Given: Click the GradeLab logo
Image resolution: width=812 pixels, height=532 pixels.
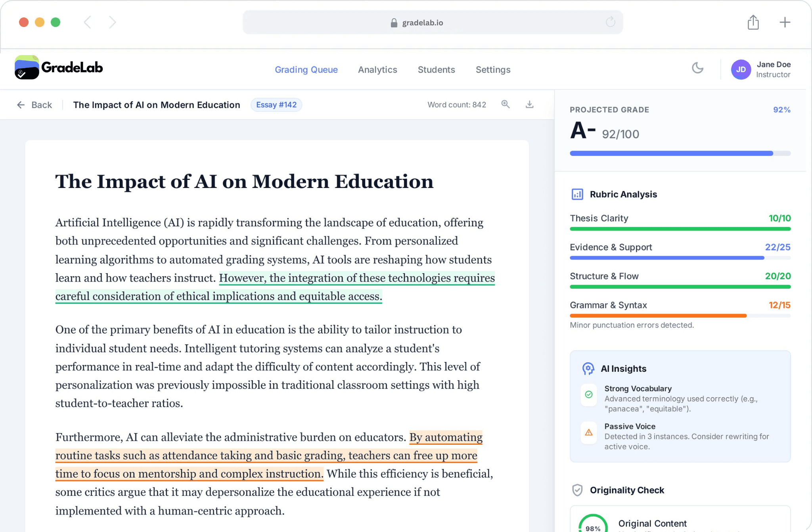Looking at the screenshot, I should (x=59, y=67).
